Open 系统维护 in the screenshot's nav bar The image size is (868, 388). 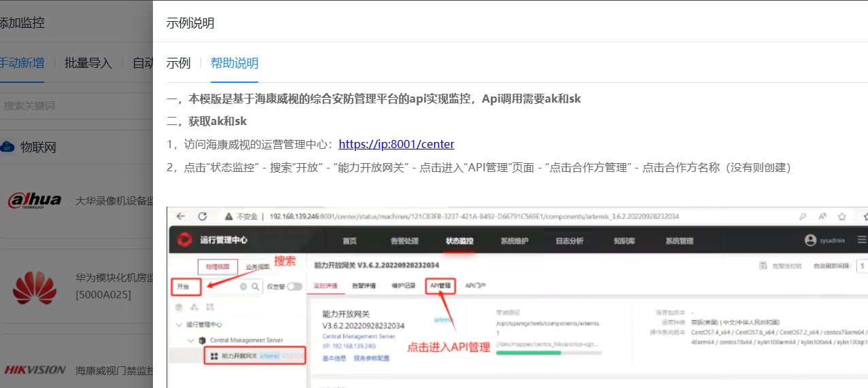[x=515, y=241]
